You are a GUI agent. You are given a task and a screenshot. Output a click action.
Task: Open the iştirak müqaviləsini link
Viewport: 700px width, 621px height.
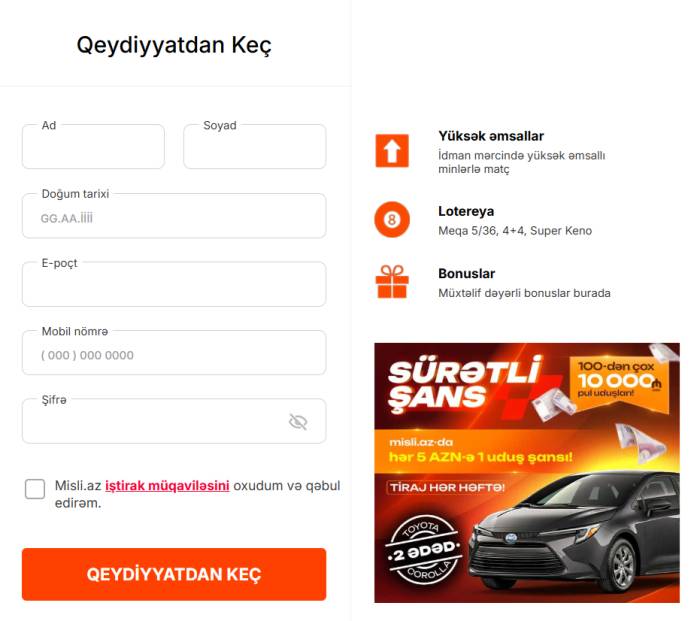pyautogui.click(x=167, y=486)
